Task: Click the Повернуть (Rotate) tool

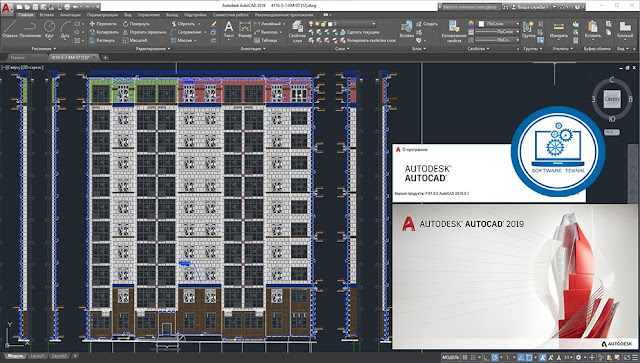Action: 136,24
